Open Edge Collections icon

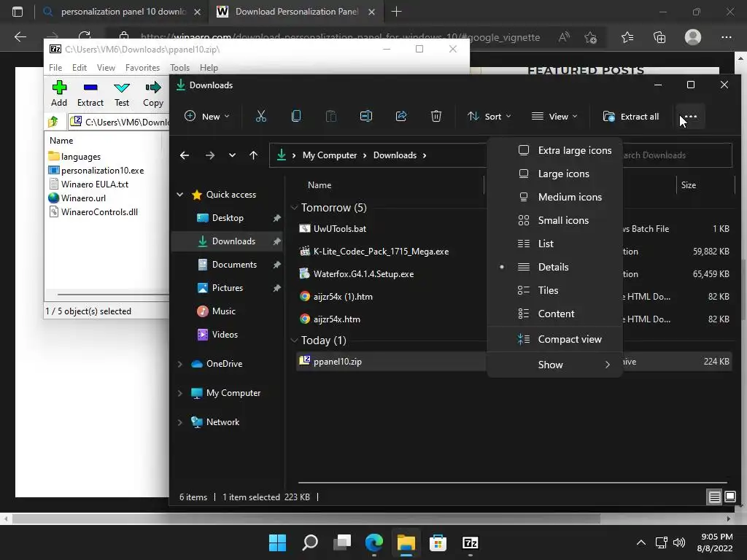tap(659, 37)
